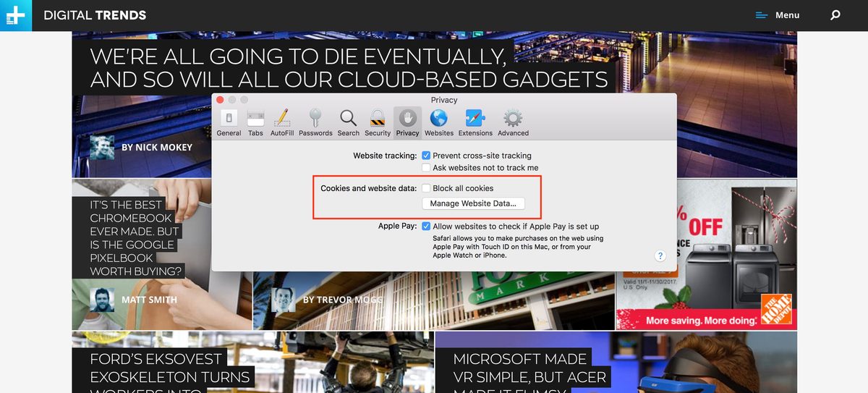Open the Tabs preferences pane
Screen dimensions: 868x393
(255, 122)
